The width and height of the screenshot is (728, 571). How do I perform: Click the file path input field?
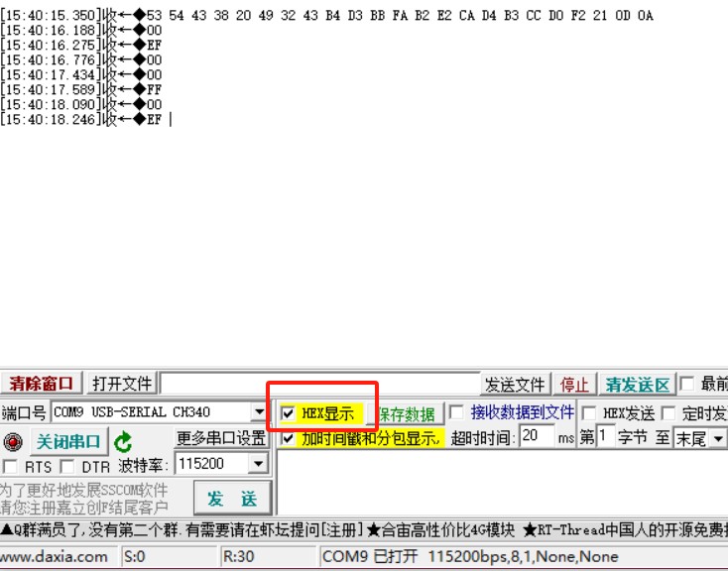point(319,384)
